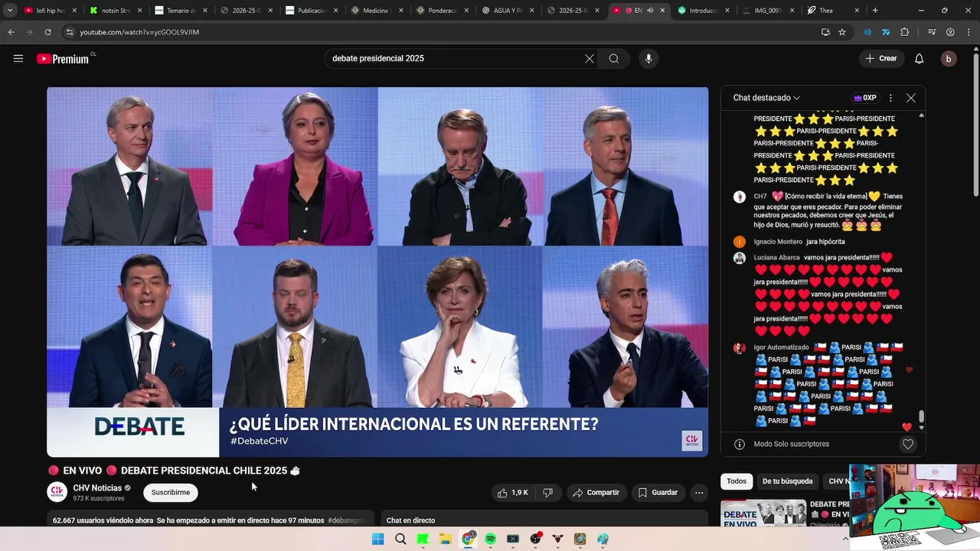Open Windows taskbar search
980x551 pixels.
(400, 539)
